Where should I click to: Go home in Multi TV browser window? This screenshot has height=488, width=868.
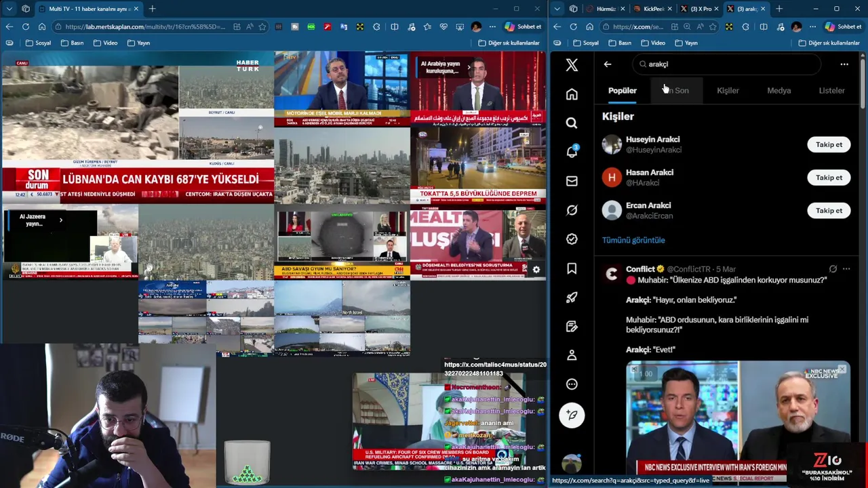click(42, 26)
